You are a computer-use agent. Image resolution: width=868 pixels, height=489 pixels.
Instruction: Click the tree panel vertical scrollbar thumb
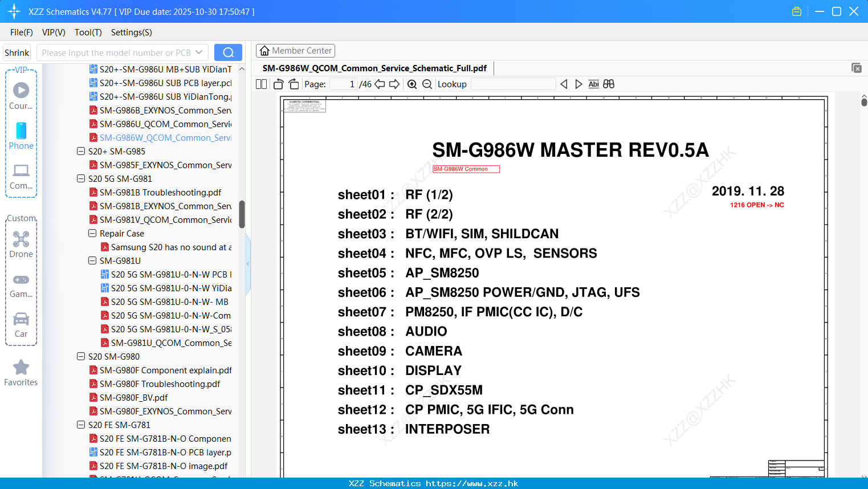[x=242, y=214]
